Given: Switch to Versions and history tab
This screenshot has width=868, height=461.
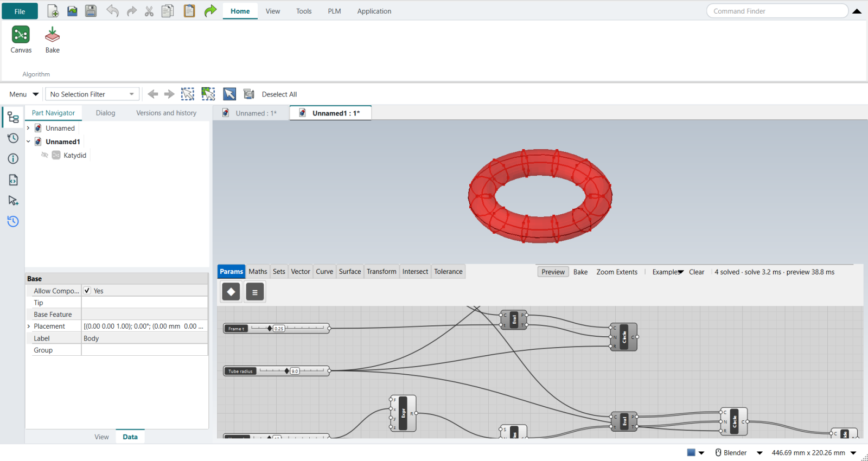Looking at the screenshot, I should click(x=166, y=113).
